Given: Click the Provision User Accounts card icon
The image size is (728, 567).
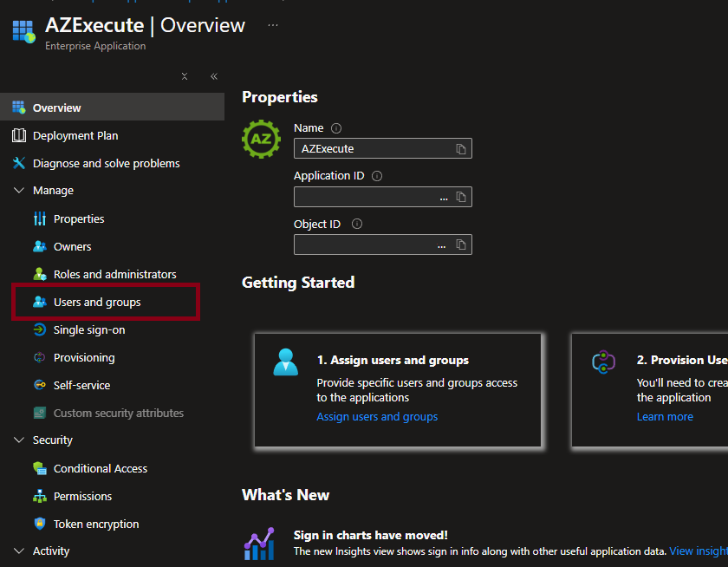Looking at the screenshot, I should pos(603,362).
